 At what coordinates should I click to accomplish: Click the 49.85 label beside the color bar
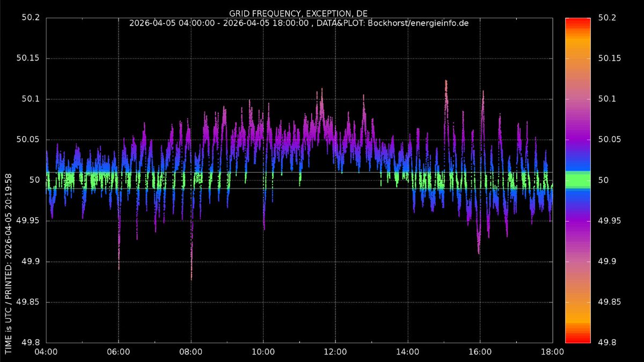tap(610, 302)
